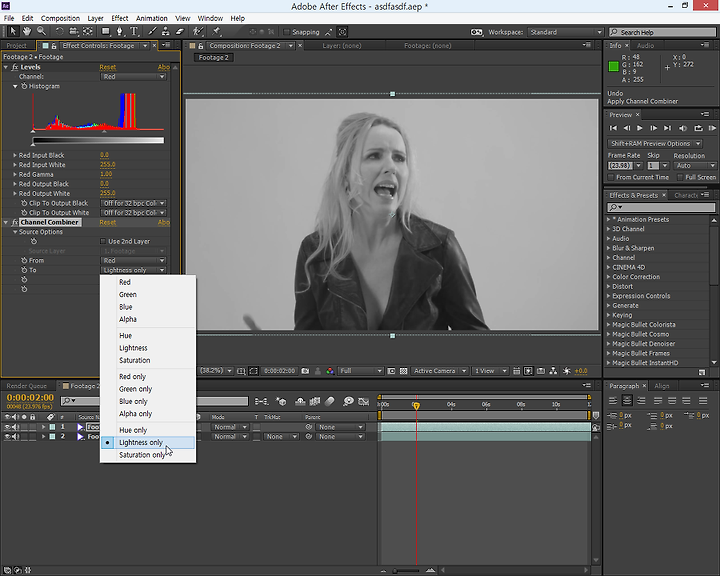This screenshot has width=720, height=576.
Task: Play the preview
Action: tap(640, 128)
